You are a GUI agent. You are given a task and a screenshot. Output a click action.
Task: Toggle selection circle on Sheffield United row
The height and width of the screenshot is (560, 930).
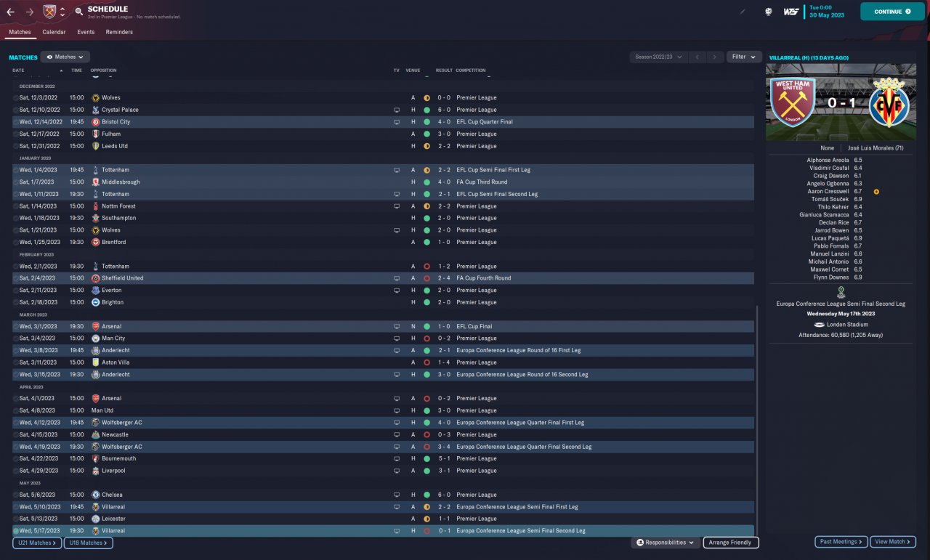tap(16, 278)
